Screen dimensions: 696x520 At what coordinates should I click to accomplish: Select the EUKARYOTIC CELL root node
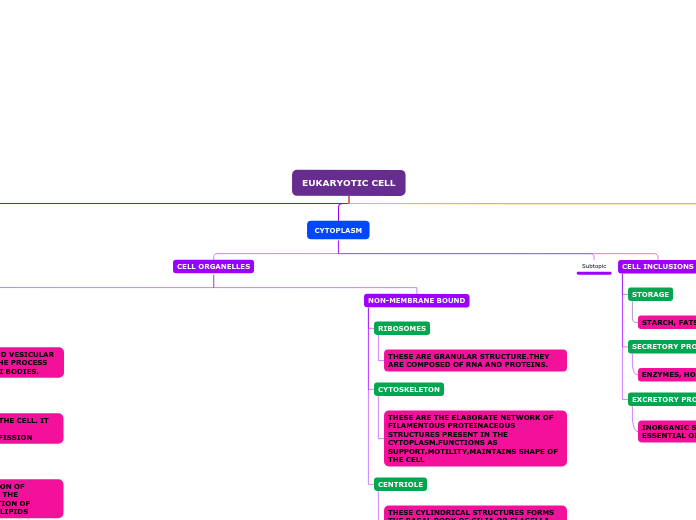(x=348, y=183)
